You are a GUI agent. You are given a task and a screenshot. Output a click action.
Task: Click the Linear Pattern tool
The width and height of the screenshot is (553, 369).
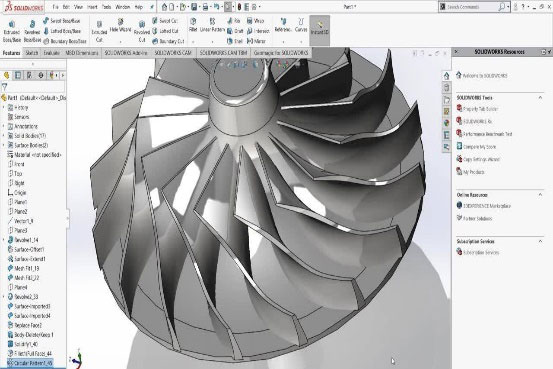[x=212, y=25]
